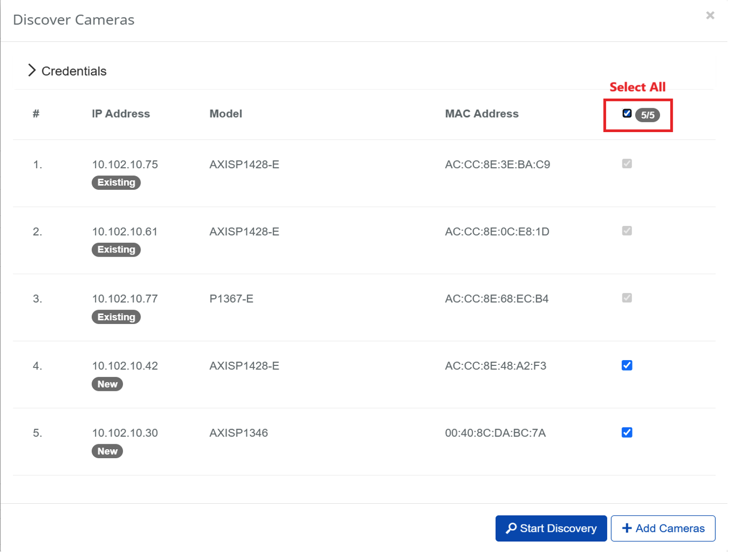
Task: Click the Existing badge under 10.102.10.61
Action: coord(116,250)
